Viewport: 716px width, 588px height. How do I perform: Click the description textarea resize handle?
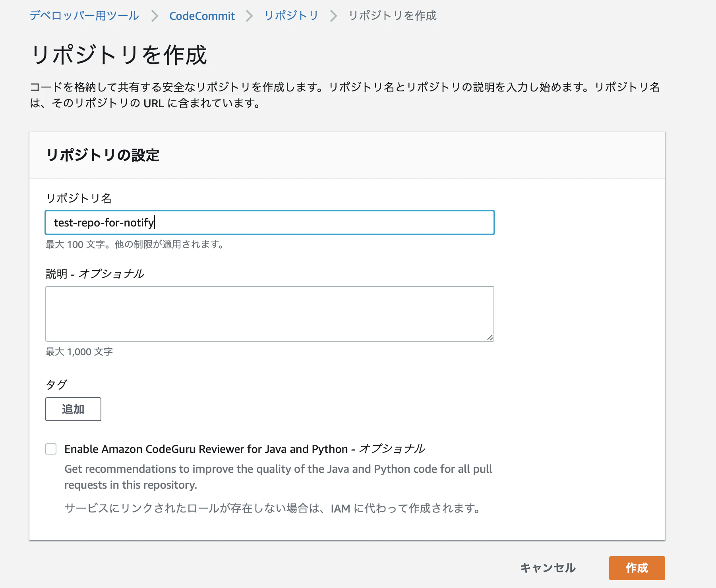pos(490,337)
